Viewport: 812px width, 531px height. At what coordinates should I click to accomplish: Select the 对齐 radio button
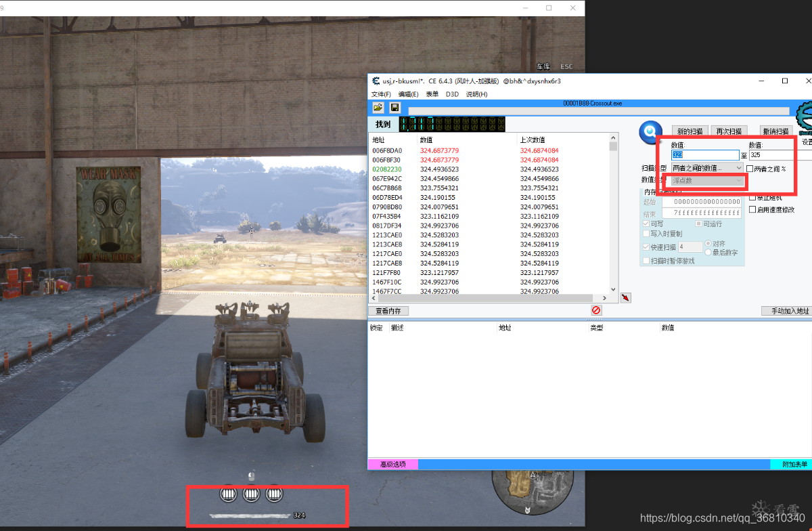(708, 243)
